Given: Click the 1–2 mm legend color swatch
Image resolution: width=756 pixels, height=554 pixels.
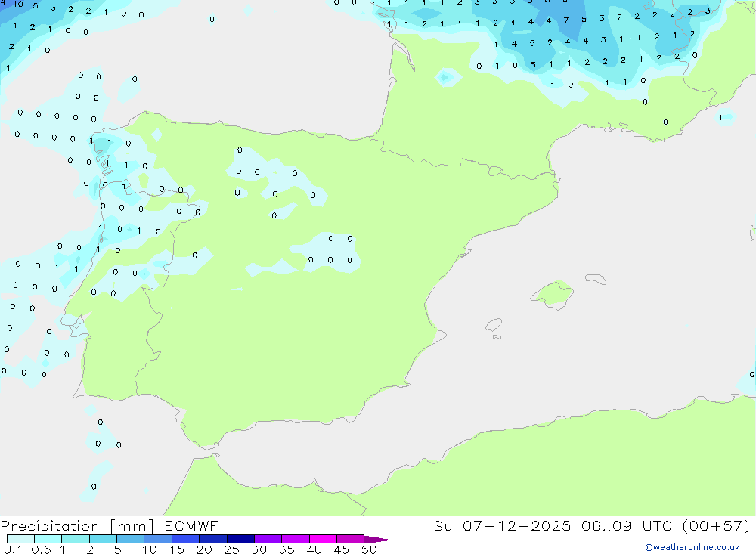Looking at the screenshot, I should pyautogui.click(x=75, y=539).
